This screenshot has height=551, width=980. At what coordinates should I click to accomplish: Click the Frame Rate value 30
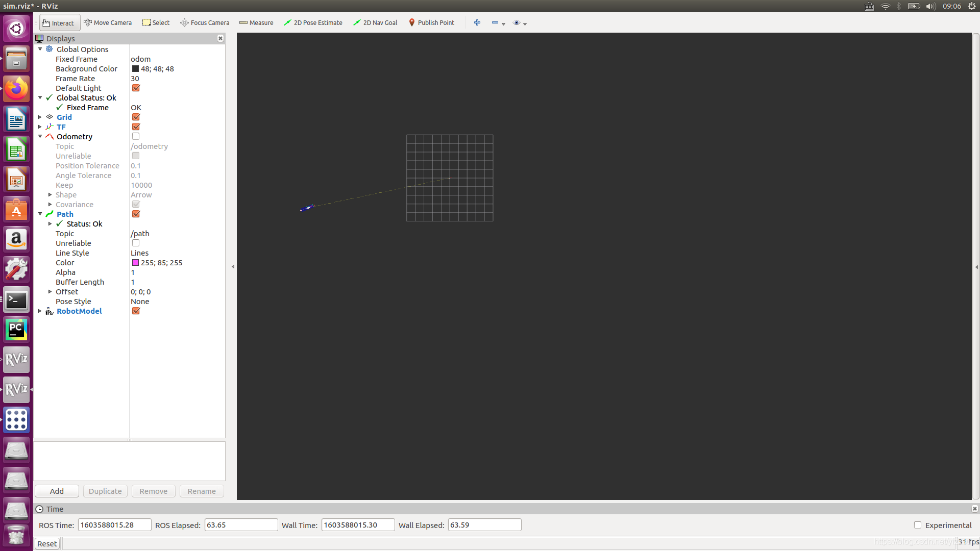coord(135,79)
